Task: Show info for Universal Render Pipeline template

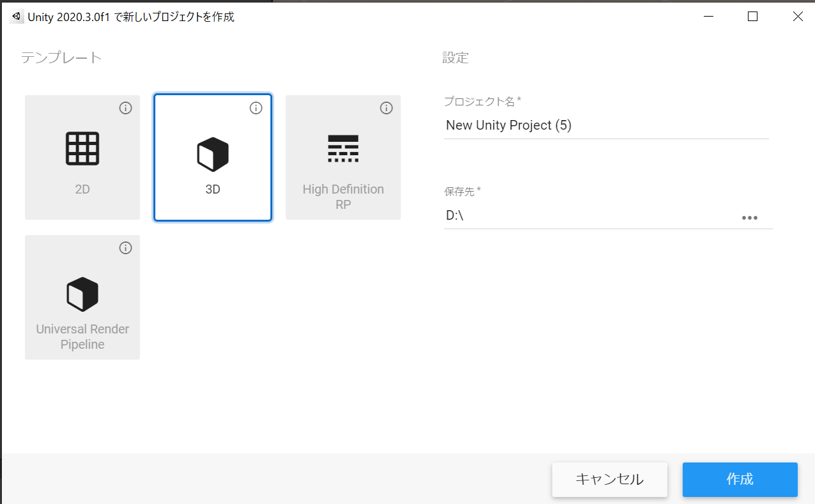Action: coord(125,248)
